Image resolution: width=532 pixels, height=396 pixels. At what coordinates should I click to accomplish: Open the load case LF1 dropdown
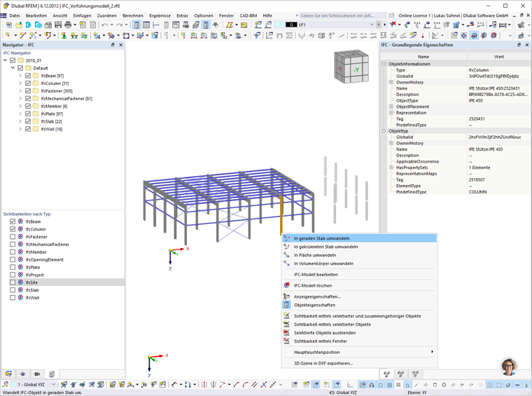(372, 25)
